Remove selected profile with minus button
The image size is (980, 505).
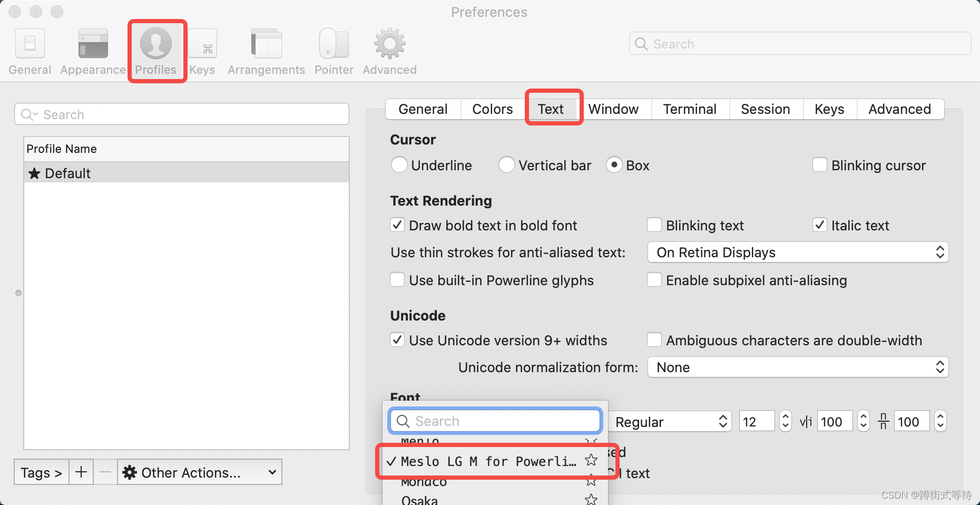105,472
